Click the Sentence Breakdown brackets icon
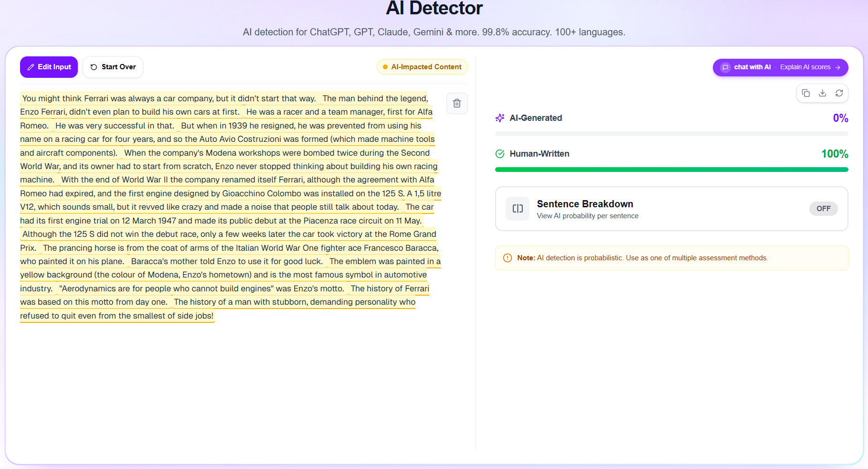 pyautogui.click(x=518, y=209)
